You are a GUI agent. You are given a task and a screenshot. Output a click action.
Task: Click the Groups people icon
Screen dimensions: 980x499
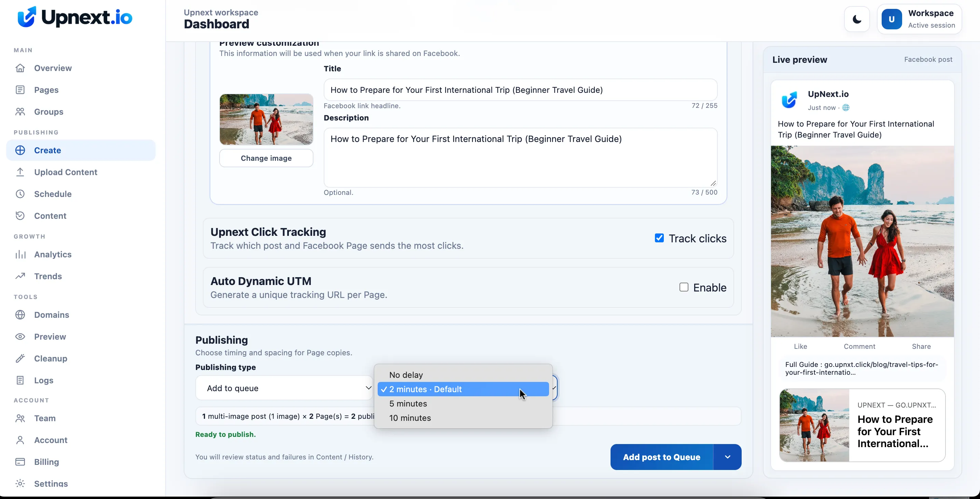pos(20,111)
